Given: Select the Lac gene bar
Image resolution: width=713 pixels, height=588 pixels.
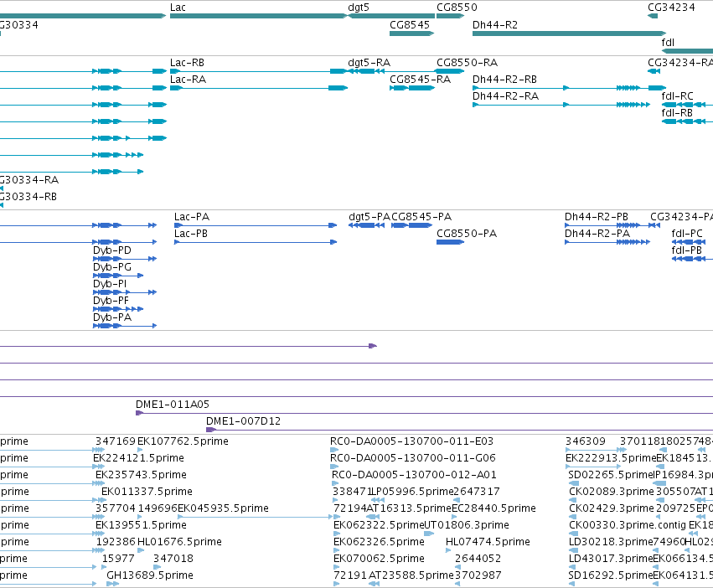Looking at the screenshot, I should 258,16.
